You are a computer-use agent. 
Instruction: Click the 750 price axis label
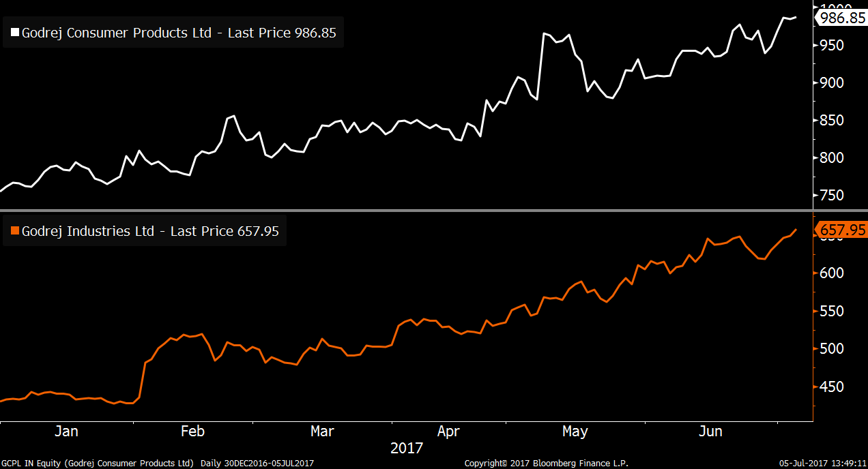831,196
